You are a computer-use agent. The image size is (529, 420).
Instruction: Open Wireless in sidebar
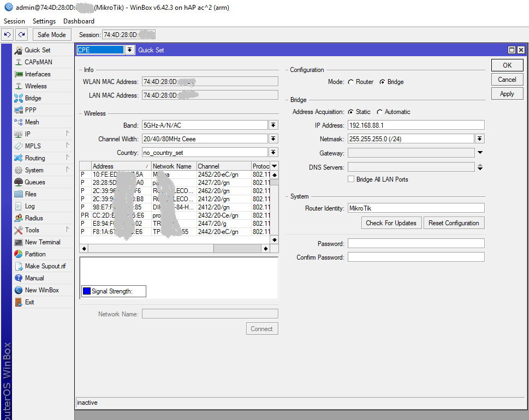tap(35, 86)
